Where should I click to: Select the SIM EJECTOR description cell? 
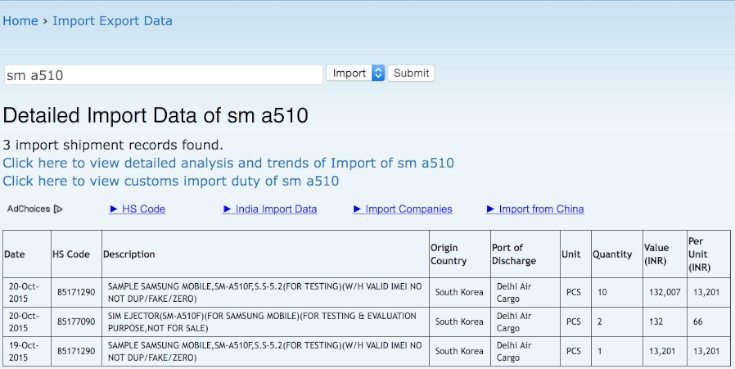point(265,322)
